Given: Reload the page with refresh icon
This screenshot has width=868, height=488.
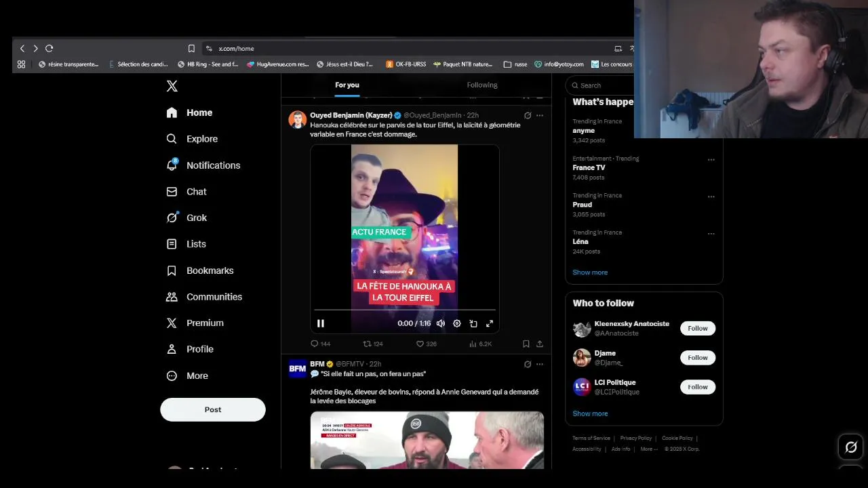Looking at the screenshot, I should point(50,48).
